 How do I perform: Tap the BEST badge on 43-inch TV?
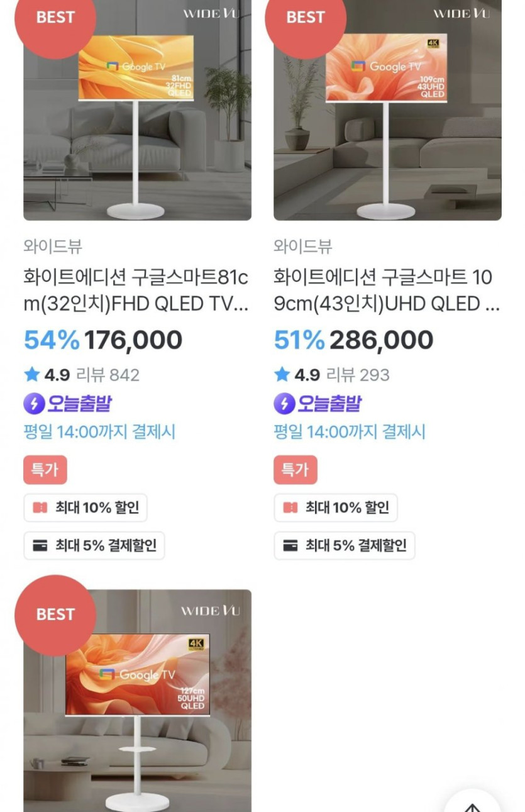tap(306, 19)
